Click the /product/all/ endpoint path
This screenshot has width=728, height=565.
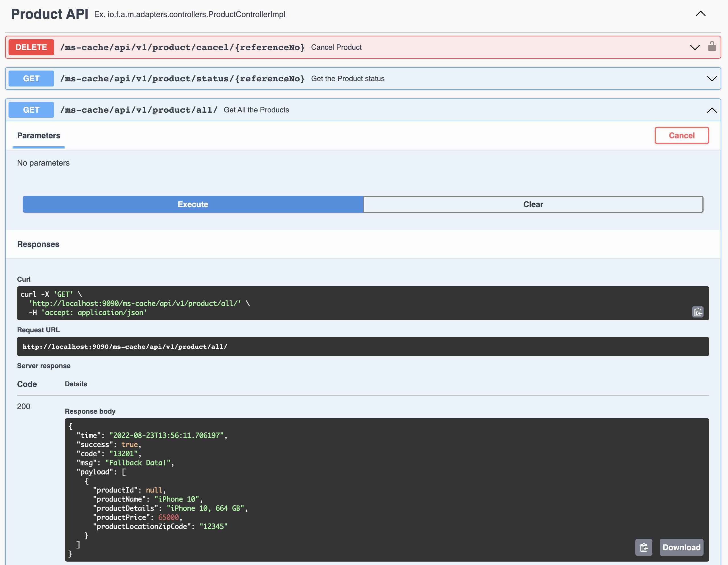(x=139, y=110)
